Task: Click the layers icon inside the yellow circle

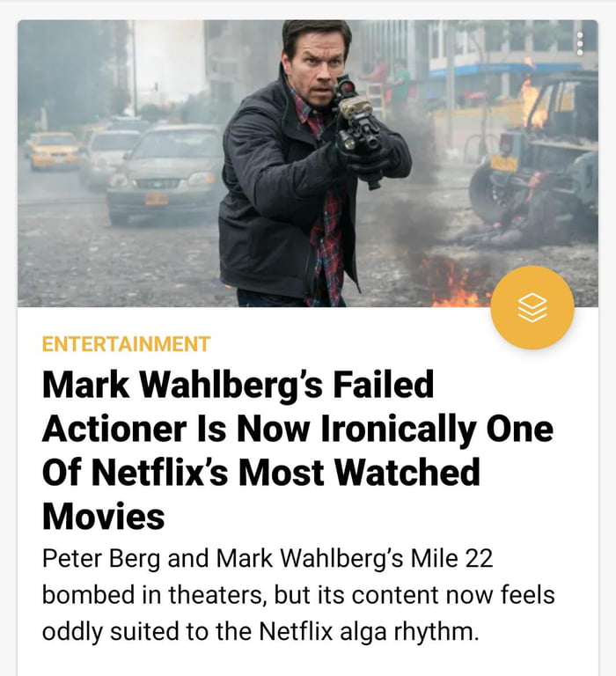Action: tap(532, 307)
